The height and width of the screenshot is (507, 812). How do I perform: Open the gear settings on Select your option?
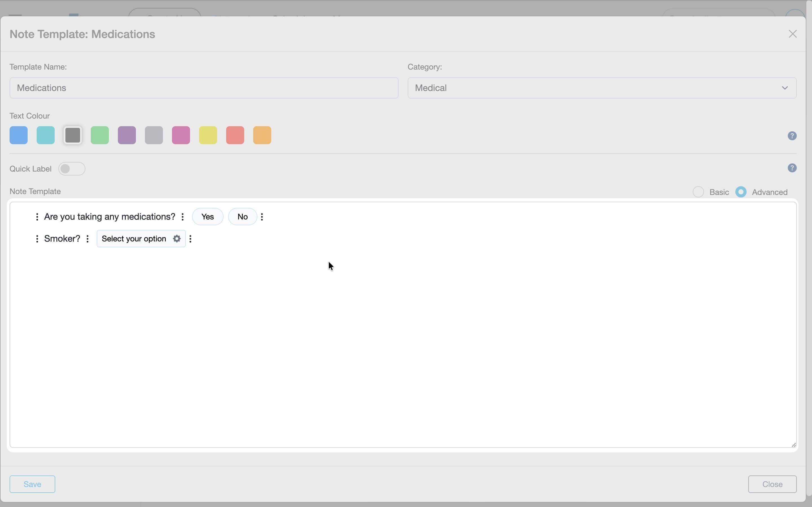click(177, 238)
